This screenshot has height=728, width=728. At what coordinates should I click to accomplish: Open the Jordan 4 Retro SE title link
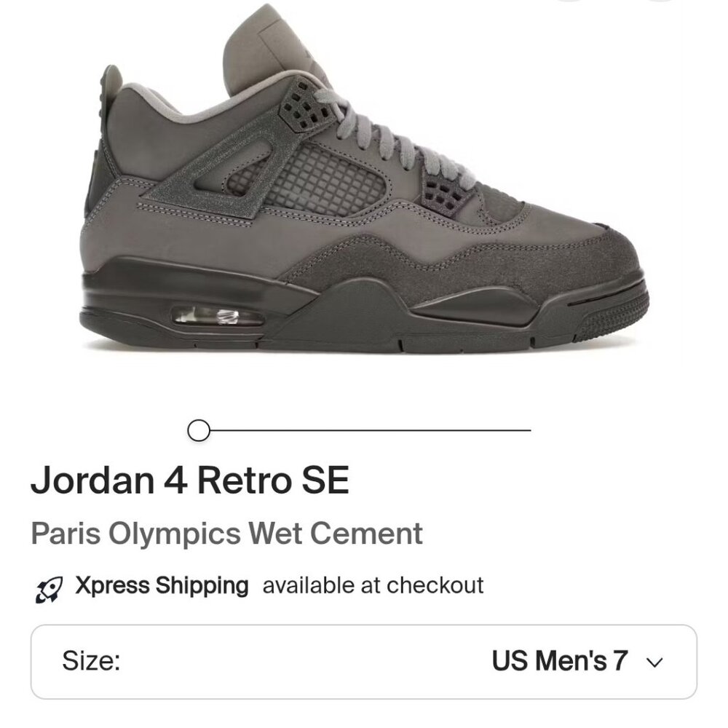[x=191, y=479]
